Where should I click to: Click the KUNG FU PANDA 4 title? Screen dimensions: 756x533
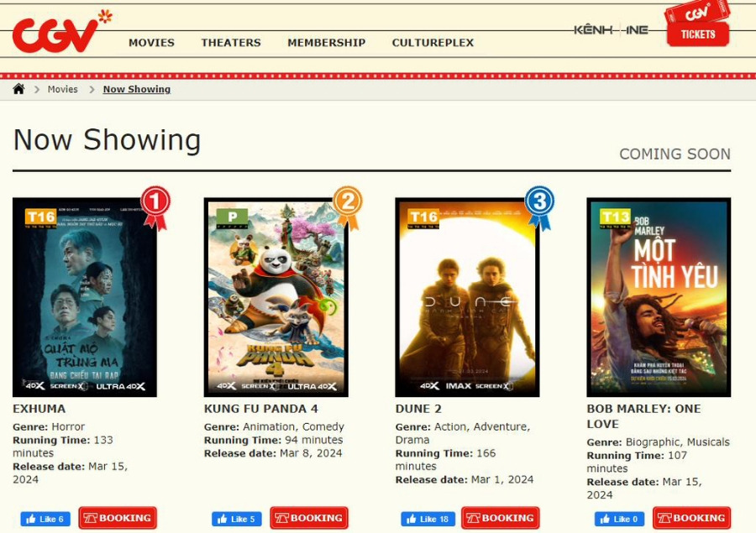(x=261, y=409)
